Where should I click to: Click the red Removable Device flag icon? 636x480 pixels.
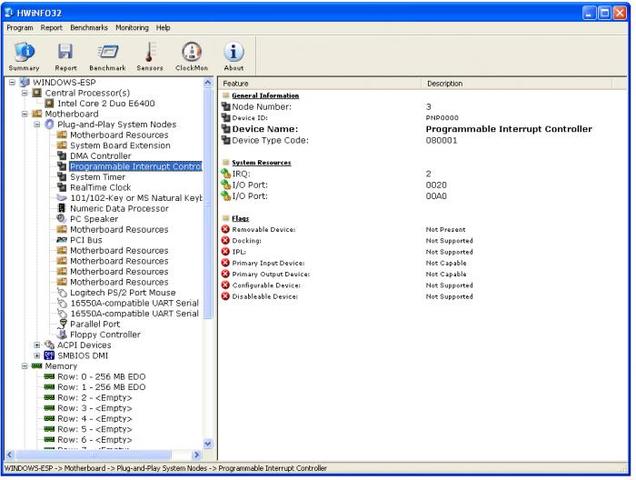[226, 229]
